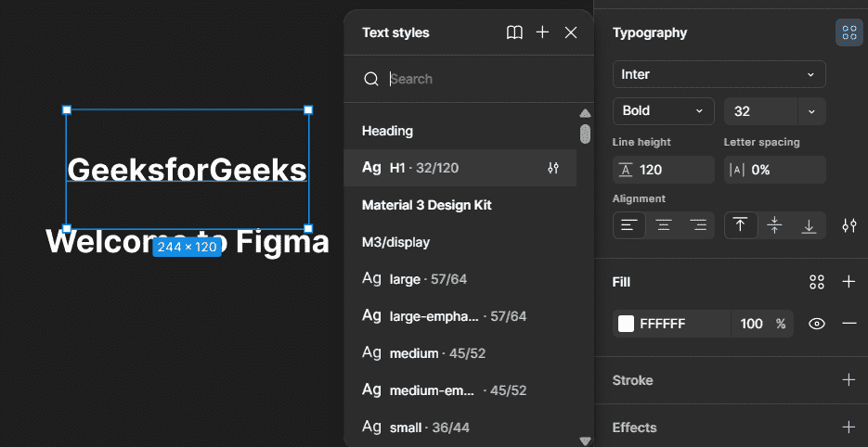
Task: Add a stroke with plus icon
Action: (849, 380)
